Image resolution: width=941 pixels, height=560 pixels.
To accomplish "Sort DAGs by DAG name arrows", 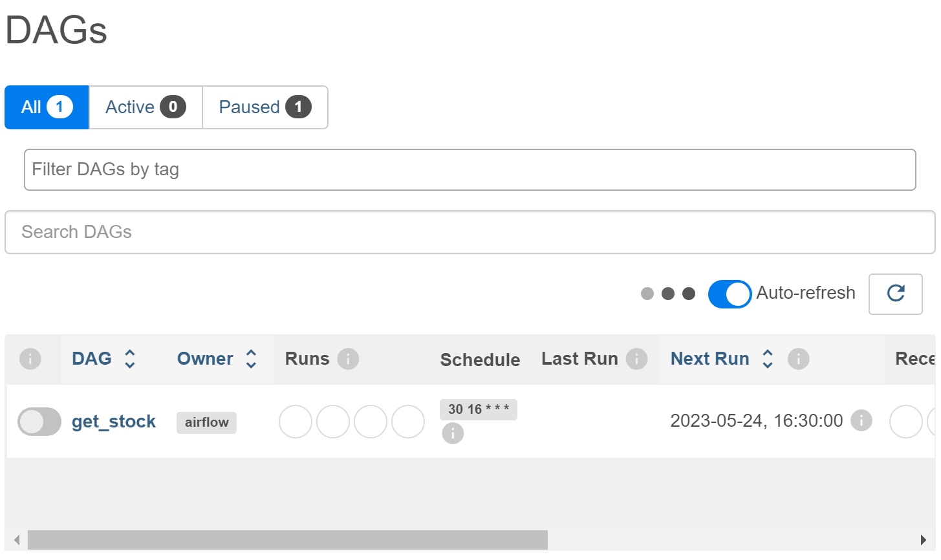I will click(x=130, y=359).
